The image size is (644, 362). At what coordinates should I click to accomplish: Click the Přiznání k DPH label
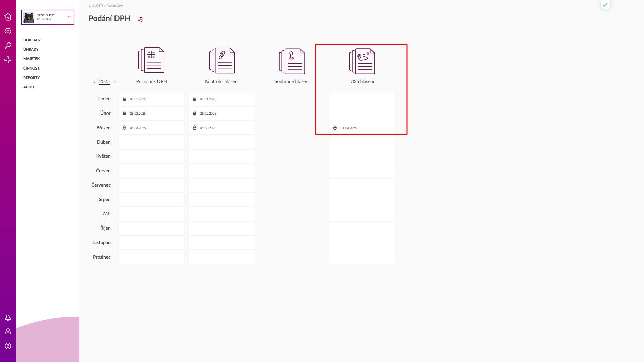[x=151, y=81]
